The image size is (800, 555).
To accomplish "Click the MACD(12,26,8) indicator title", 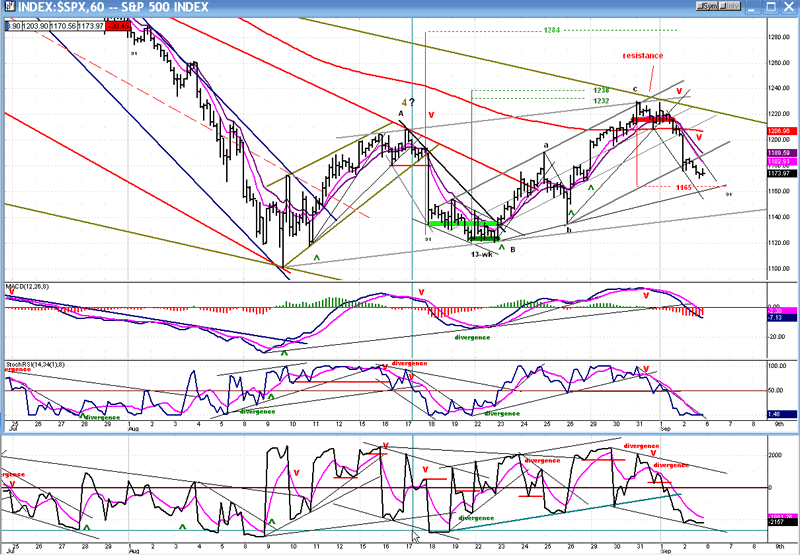I will [26, 289].
